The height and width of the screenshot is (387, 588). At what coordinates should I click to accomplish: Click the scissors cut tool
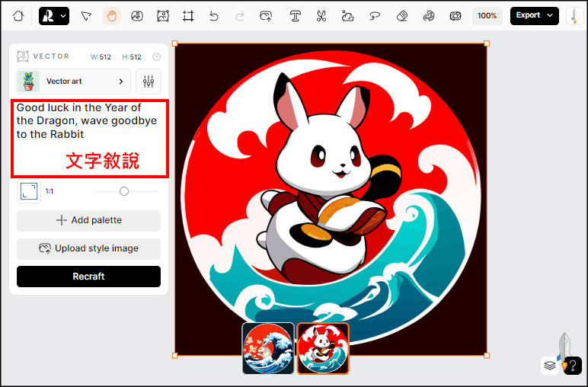321,16
